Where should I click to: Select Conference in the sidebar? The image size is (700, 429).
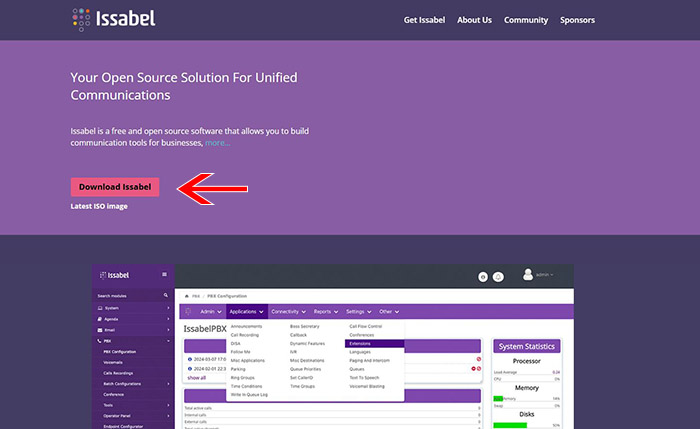click(x=113, y=395)
